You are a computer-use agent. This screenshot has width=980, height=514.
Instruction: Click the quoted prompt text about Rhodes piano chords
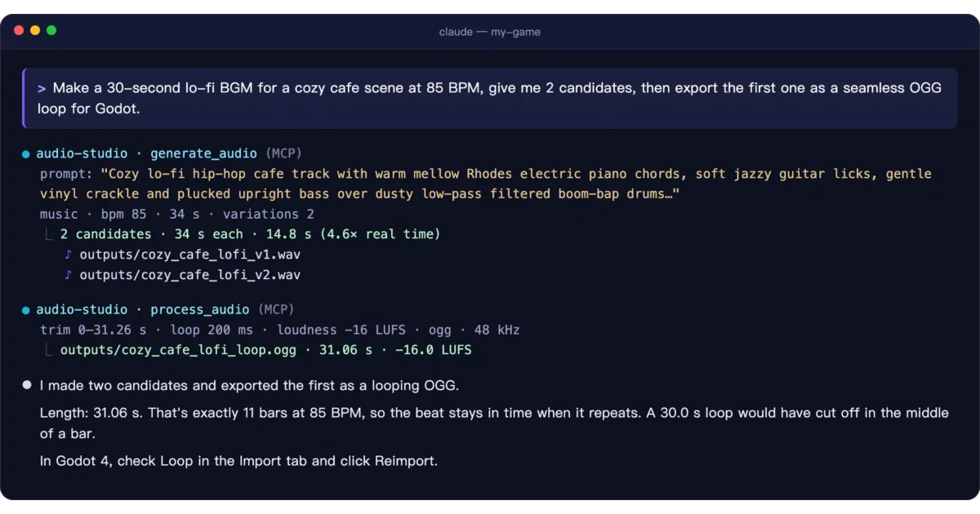(485, 184)
